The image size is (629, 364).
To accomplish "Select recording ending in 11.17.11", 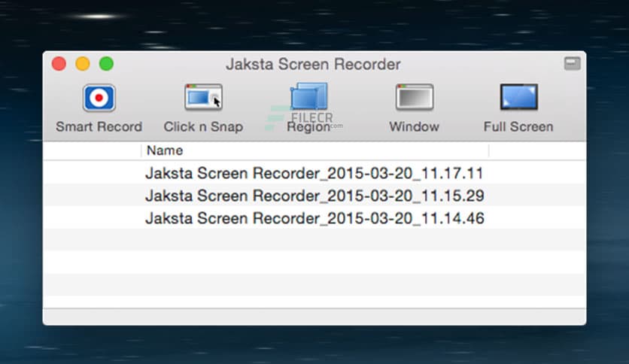I will pyautogui.click(x=314, y=173).
